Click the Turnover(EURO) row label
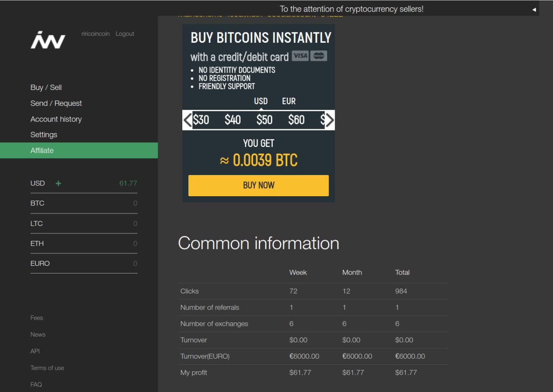 pos(205,356)
